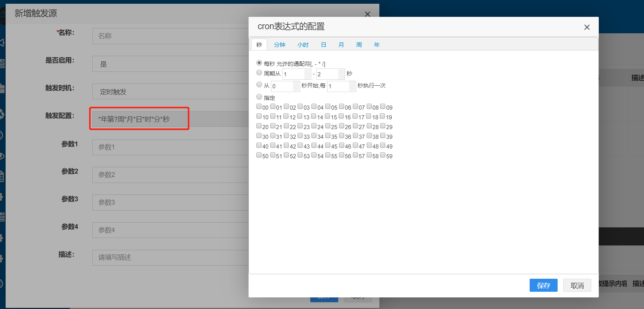This screenshot has height=309, width=644.
Task: Click the 描述 input field
Action: pyautogui.click(x=170, y=257)
